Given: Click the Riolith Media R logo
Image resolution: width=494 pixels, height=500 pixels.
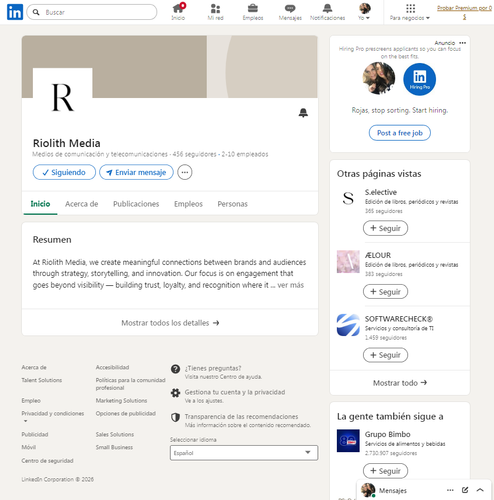Looking at the screenshot, I should click(x=63, y=97).
